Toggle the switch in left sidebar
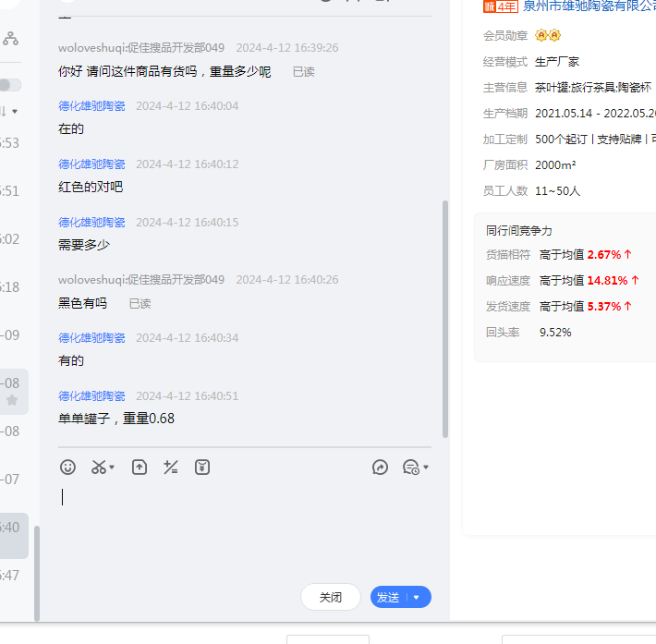The image size is (656, 644). click(9, 85)
